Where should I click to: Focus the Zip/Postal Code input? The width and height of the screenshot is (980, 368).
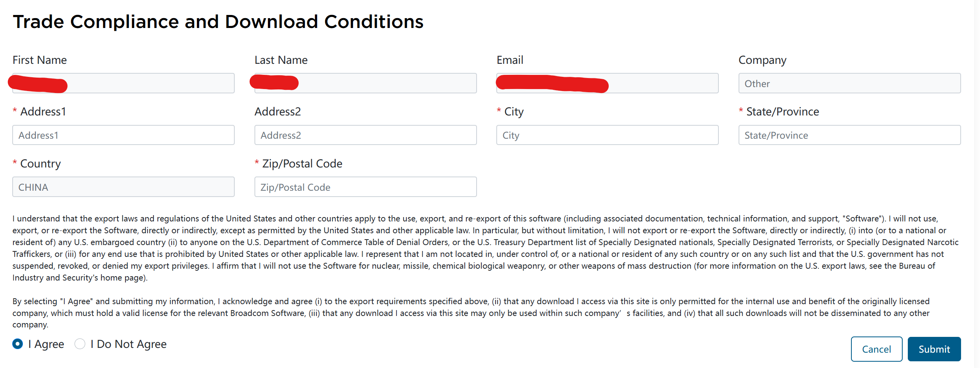click(365, 187)
